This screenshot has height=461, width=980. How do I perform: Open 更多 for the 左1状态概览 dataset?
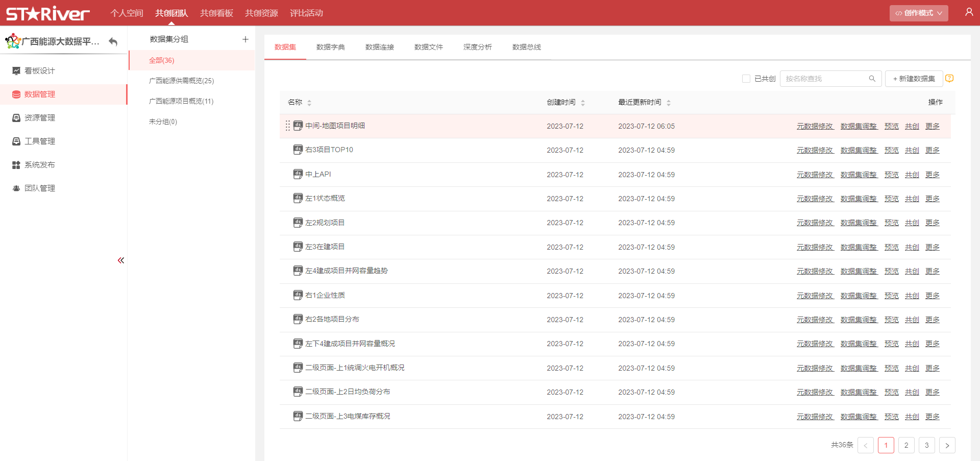point(932,199)
